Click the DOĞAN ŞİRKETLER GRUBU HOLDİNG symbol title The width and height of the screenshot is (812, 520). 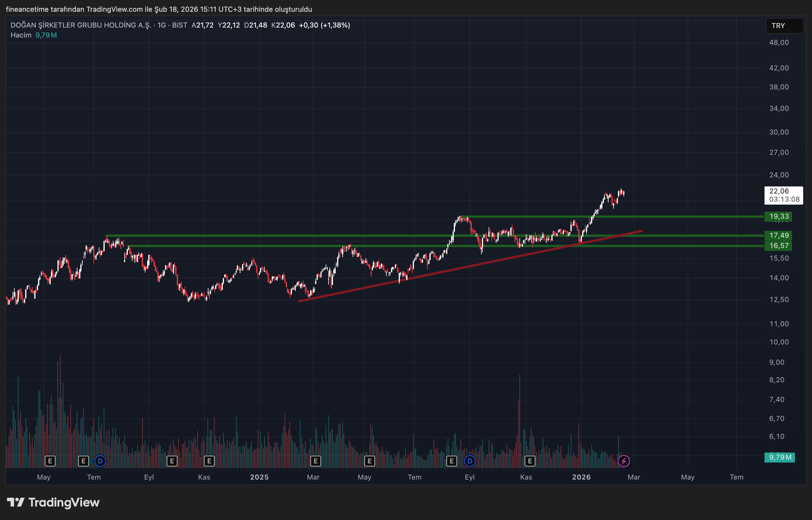[x=81, y=25]
